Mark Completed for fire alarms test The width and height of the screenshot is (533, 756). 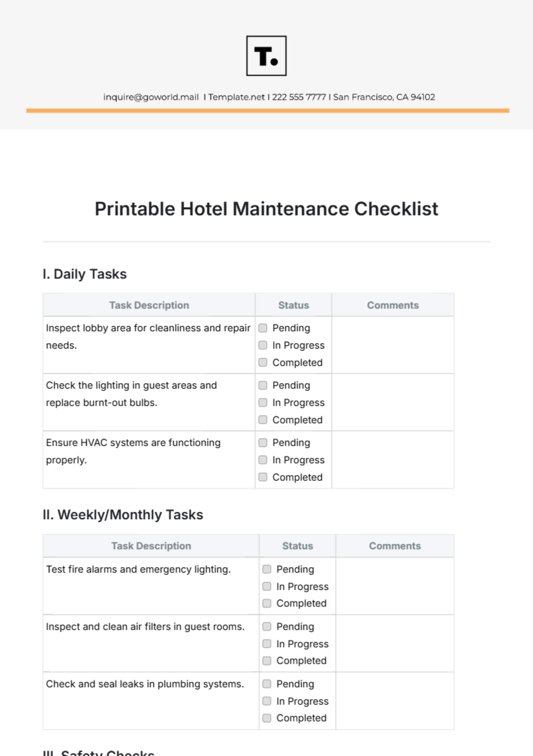click(x=267, y=604)
